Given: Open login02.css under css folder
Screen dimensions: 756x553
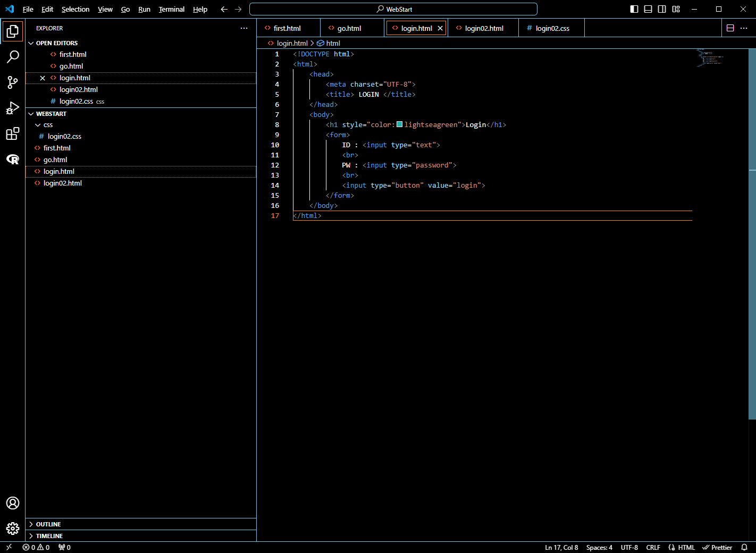Looking at the screenshot, I should 141,137.
